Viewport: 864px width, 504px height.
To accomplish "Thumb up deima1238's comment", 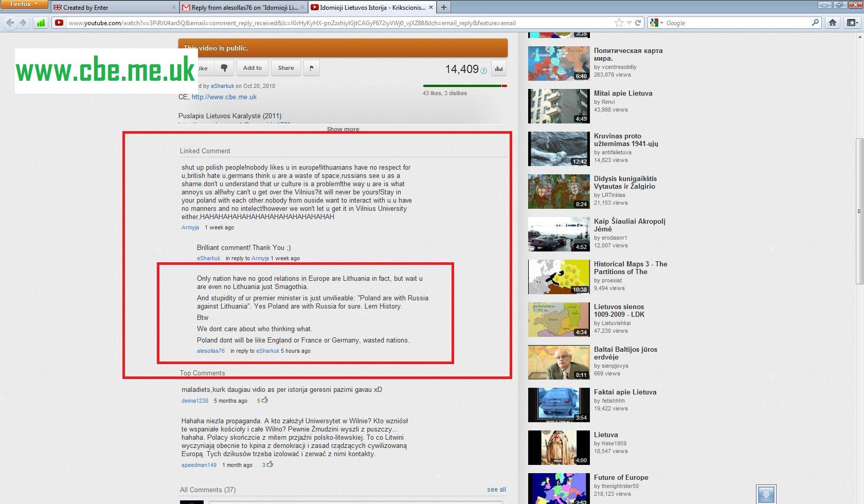I will (265, 400).
